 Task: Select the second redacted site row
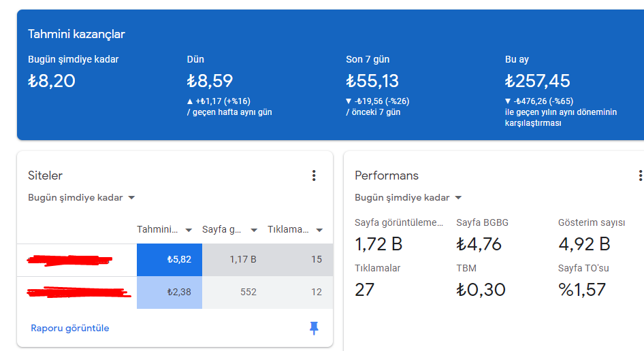pyautogui.click(x=175, y=292)
